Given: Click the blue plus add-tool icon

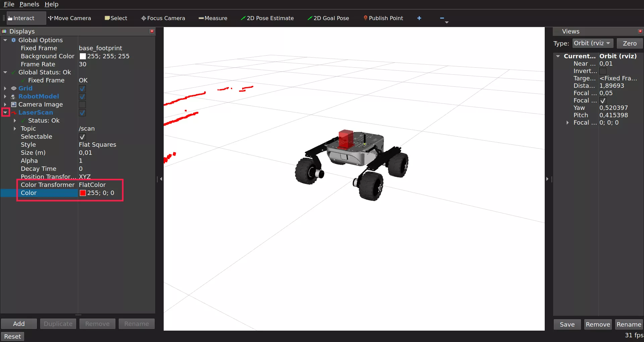Looking at the screenshot, I should [x=419, y=18].
